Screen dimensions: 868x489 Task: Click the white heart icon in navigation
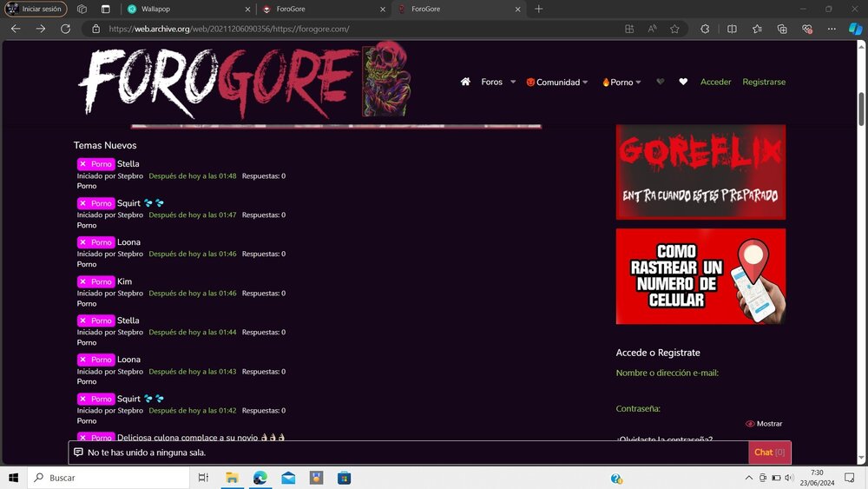coord(683,82)
